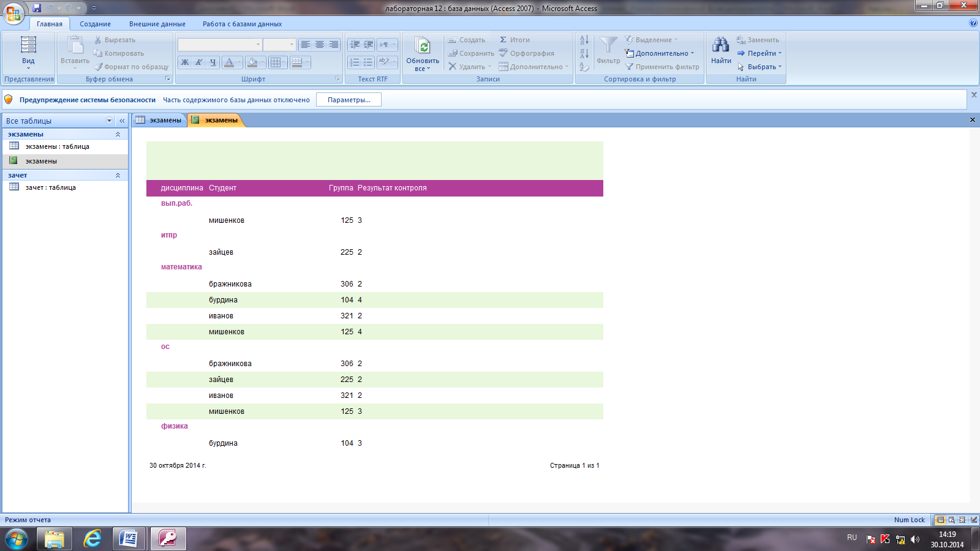
Task: Switch to экзамены table document tab
Action: (159, 120)
